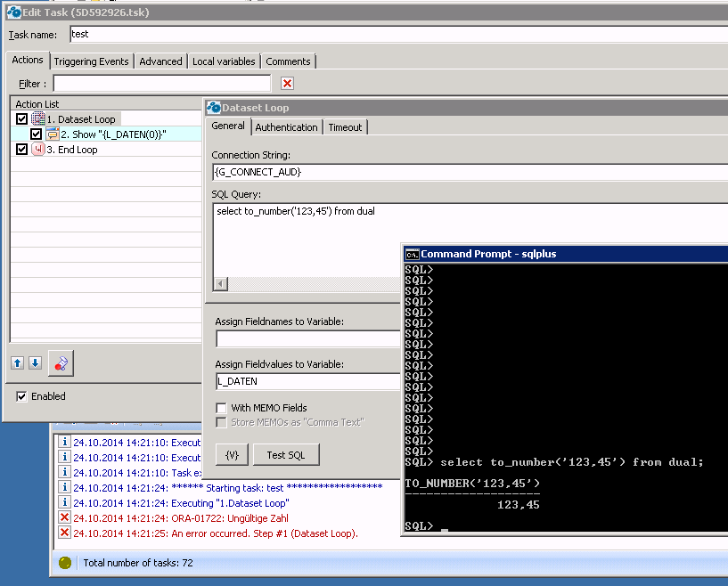
Task: Click the Test SQL button
Action: (x=286, y=455)
